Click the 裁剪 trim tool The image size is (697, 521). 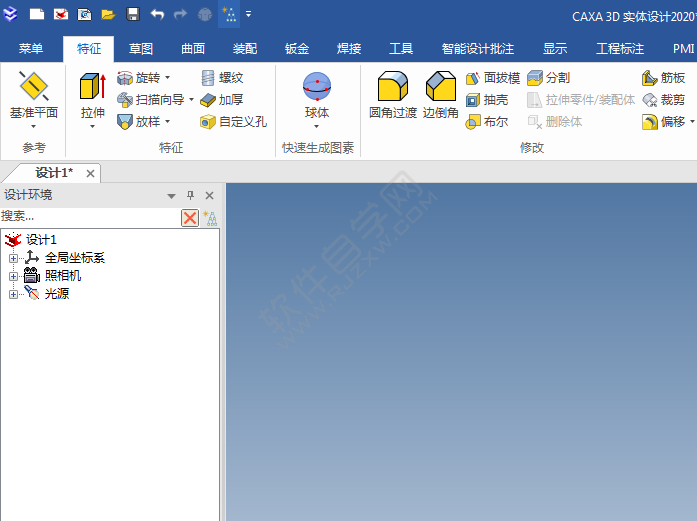pyautogui.click(x=664, y=100)
